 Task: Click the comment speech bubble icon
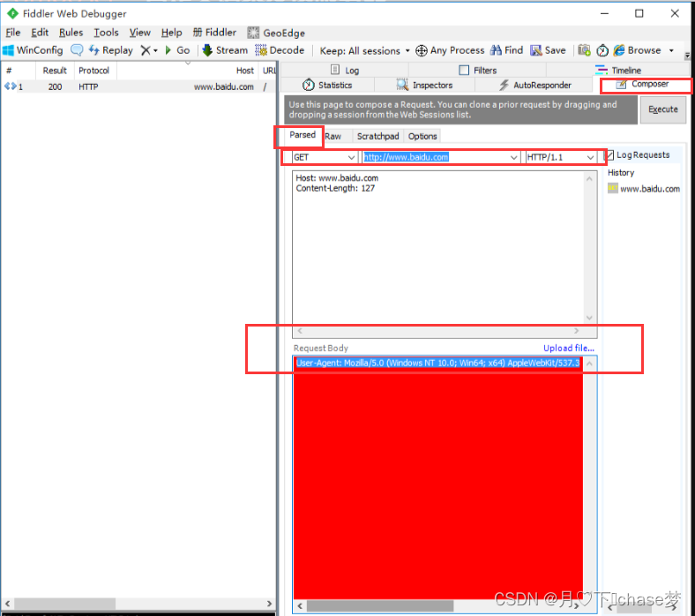click(x=77, y=50)
